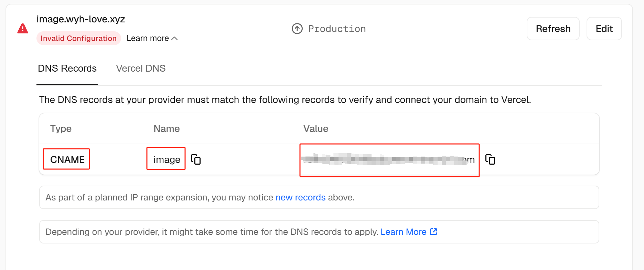This screenshot has height=270, width=644.
Task: Click the Production environment label
Action: tap(337, 29)
